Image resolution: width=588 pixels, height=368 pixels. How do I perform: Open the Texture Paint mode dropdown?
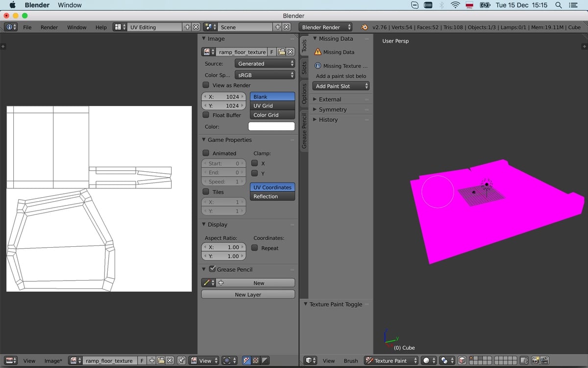click(x=392, y=360)
